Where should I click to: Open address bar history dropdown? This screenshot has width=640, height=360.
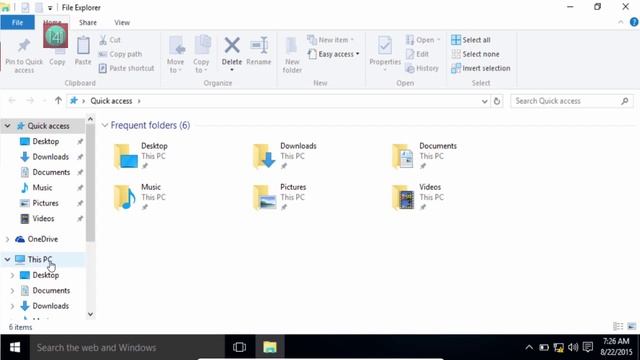484,101
